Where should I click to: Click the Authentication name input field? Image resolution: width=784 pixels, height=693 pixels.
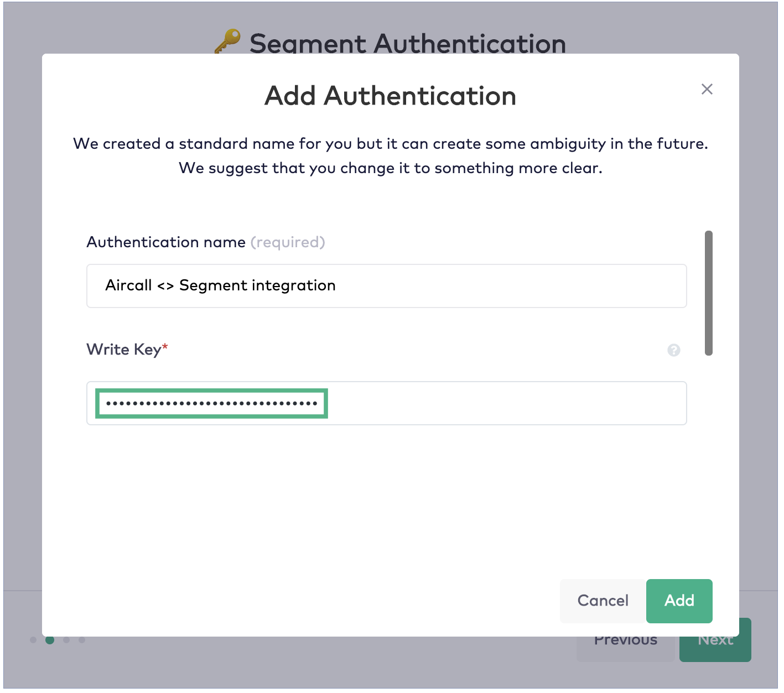pyautogui.click(x=386, y=286)
